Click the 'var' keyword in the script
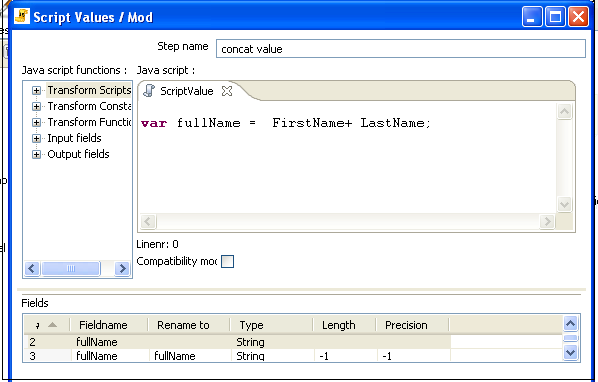Image resolution: width=598 pixels, height=382 pixels. [154, 123]
